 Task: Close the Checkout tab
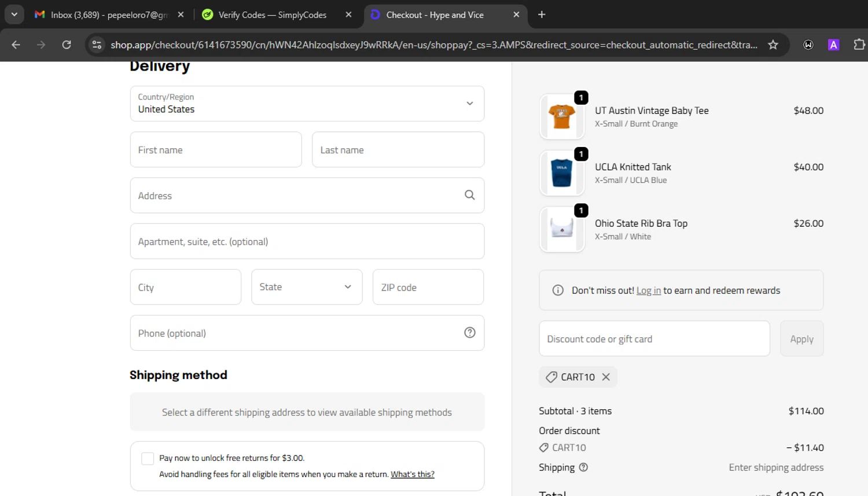click(516, 14)
